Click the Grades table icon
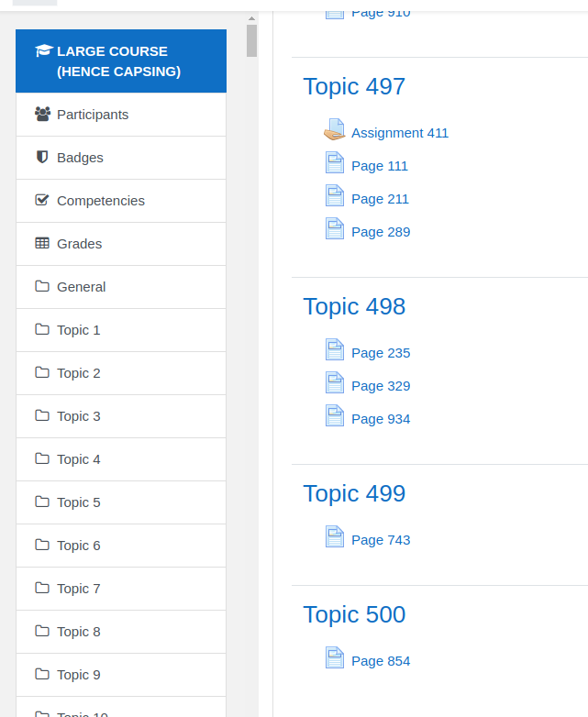The width and height of the screenshot is (588, 717). [x=42, y=243]
